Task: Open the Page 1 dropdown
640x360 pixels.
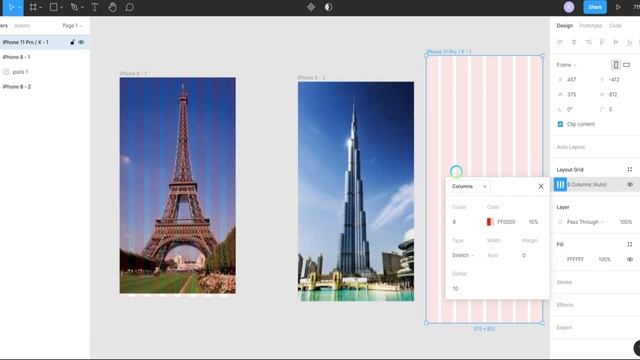Action: pos(72,26)
